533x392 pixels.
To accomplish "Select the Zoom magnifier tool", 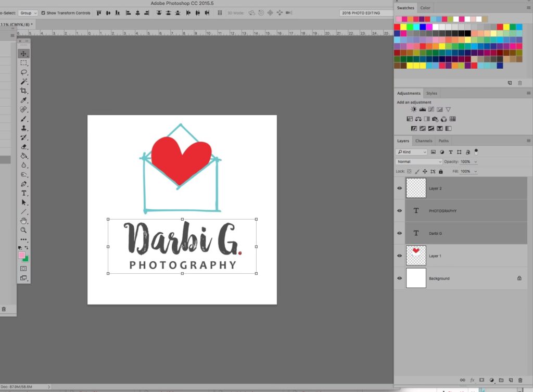I will pyautogui.click(x=24, y=230).
